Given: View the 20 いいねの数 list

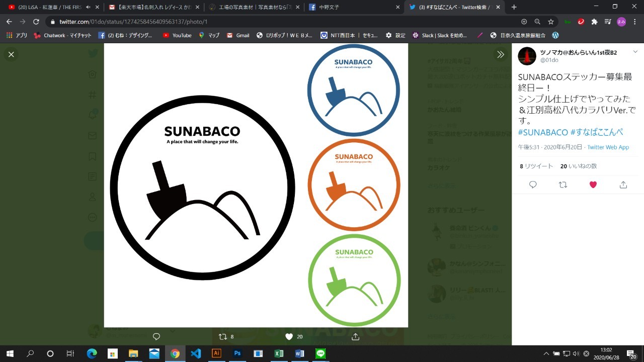Looking at the screenshot, I should click(x=579, y=166).
